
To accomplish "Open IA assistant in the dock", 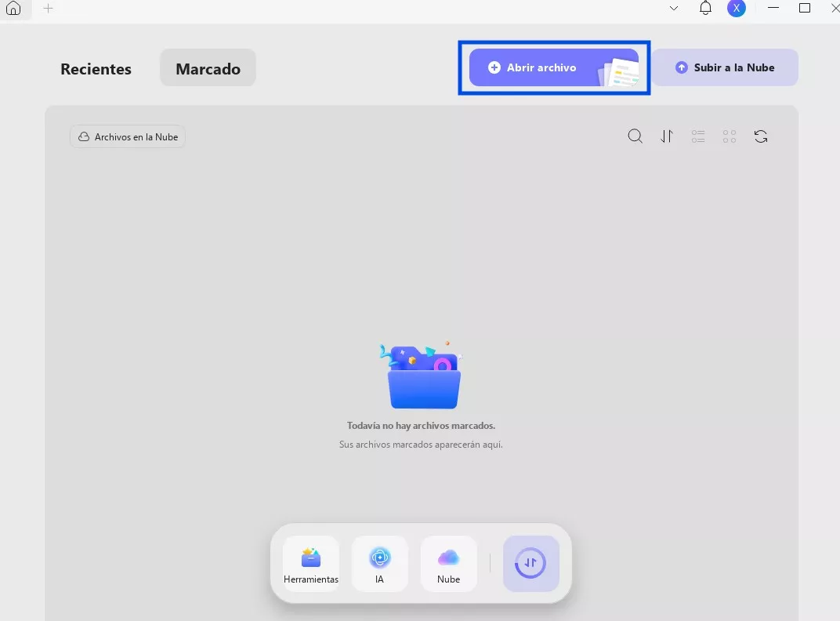I will [x=380, y=564].
